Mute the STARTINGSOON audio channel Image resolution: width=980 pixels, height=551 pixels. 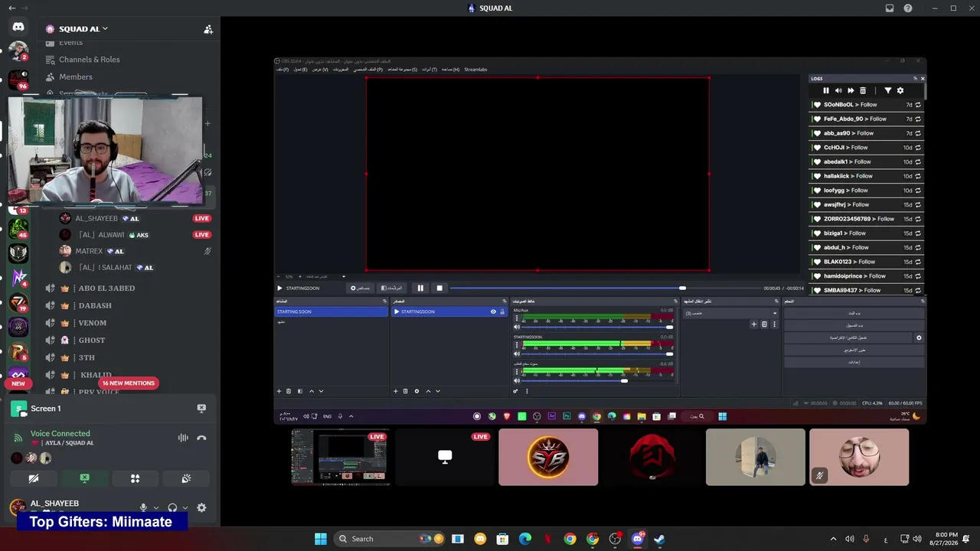pyautogui.click(x=517, y=354)
